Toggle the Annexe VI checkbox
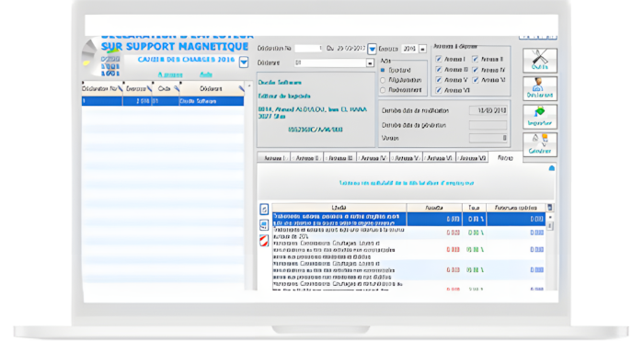This screenshot has width=644, height=341. pos(476,80)
